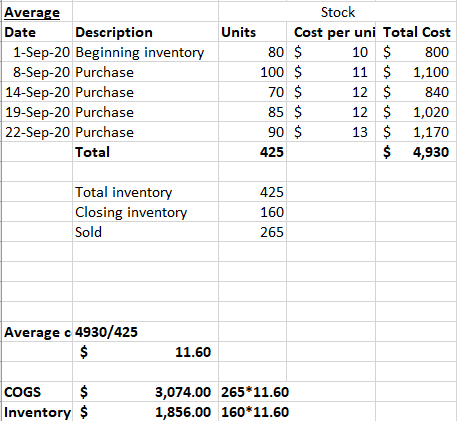Click the 'Total inventory' label cell
Viewport: 457px width, 421px height.
pos(146,192)
